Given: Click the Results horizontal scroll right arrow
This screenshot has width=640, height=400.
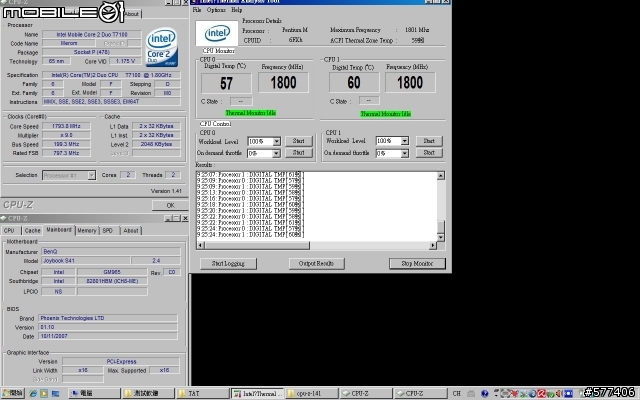Looking at the screenshot, I should point(433,245).
